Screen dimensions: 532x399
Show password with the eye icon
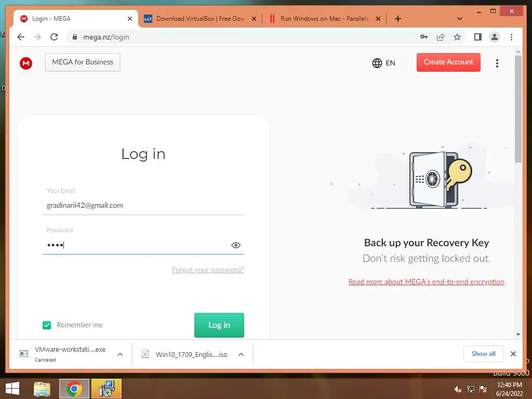pos(236,245)
